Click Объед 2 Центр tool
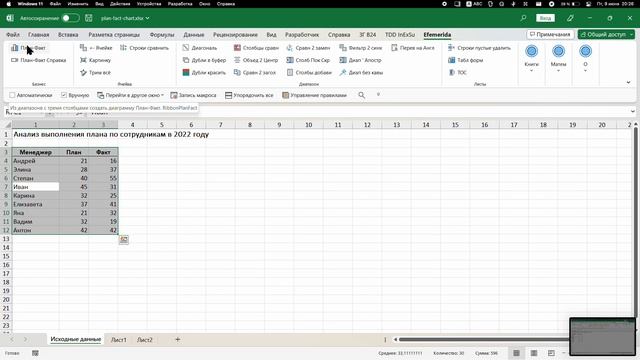This screenshot has width=640, height=360. pyautogui.click(x=256, y=60)
